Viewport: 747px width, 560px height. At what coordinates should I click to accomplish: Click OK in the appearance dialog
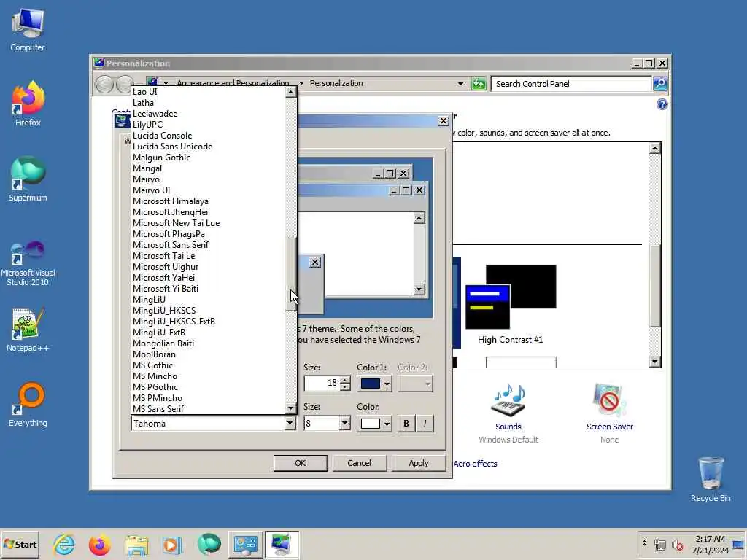(x=300, y=463)
